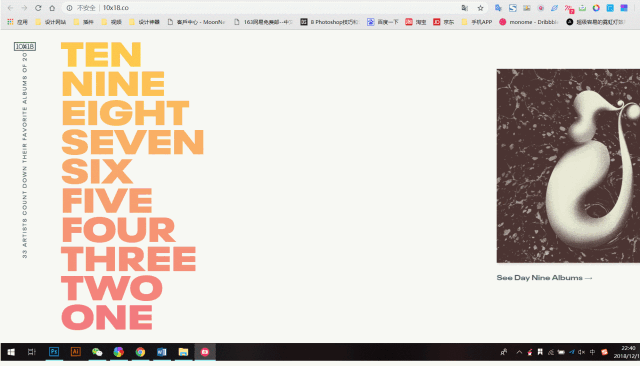The height and width of the screenshot is (366, 640).
Task: Open Word from the taskbar
Action: tap(162, 352)
